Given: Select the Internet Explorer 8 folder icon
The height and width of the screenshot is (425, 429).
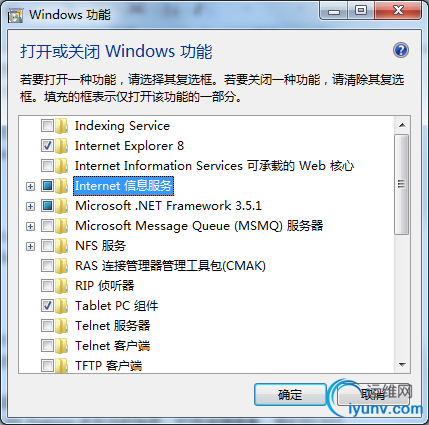Looking at the screenshot, I should [x=61, y=146].
